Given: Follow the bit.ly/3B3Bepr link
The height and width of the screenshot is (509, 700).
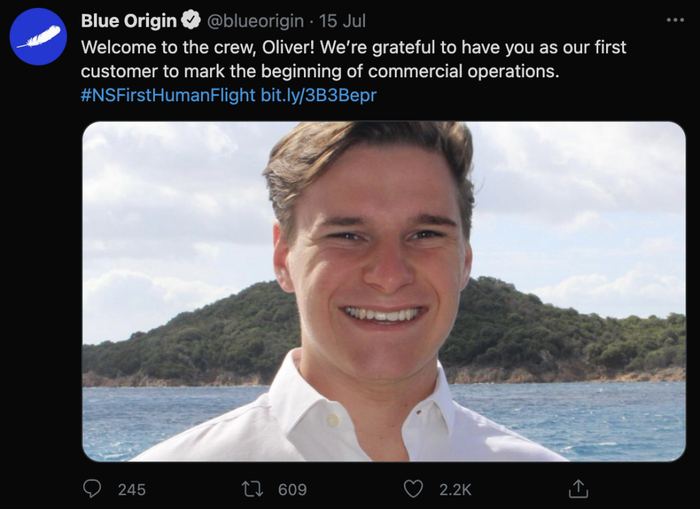Looking at the screenshot, I should [x=318, y=95].
